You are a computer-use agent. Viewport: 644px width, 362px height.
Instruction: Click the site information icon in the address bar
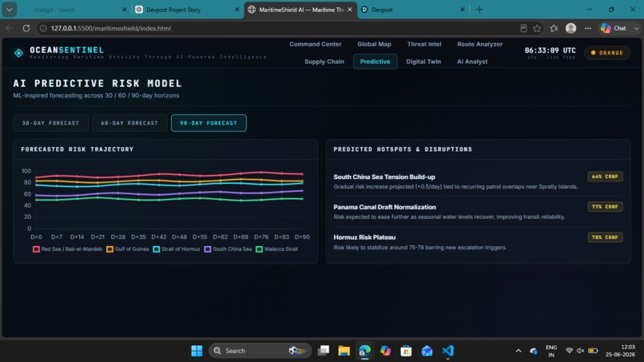(x=43, y=28)
